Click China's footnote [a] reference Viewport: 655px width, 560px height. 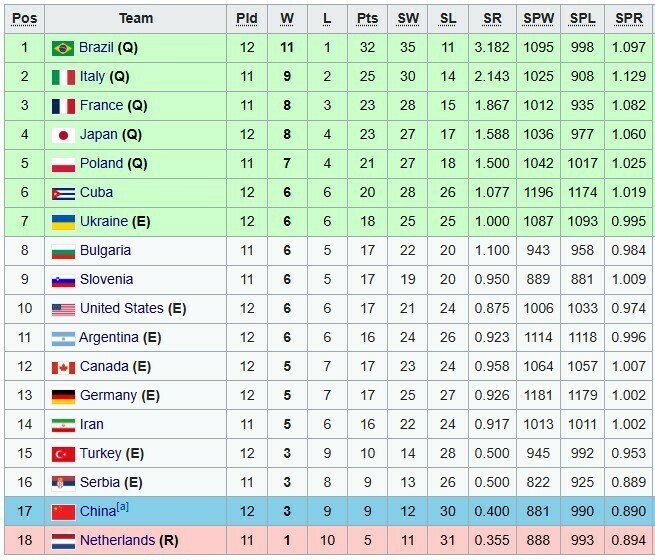(x=122, y=507)
